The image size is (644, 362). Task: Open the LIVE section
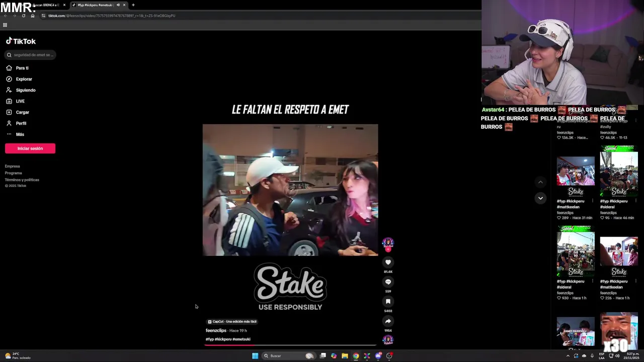click(x=16, y=101)
